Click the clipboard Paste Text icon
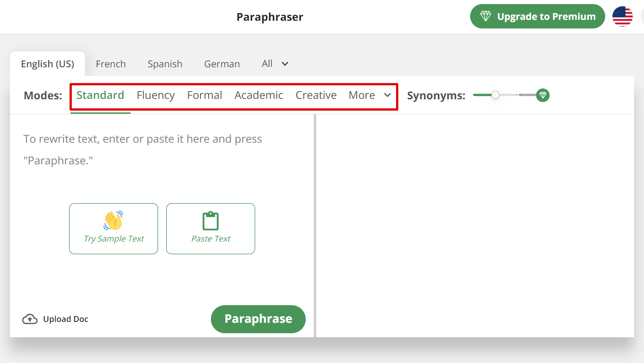The image size is (644, 363). click(x=210, y=221)
